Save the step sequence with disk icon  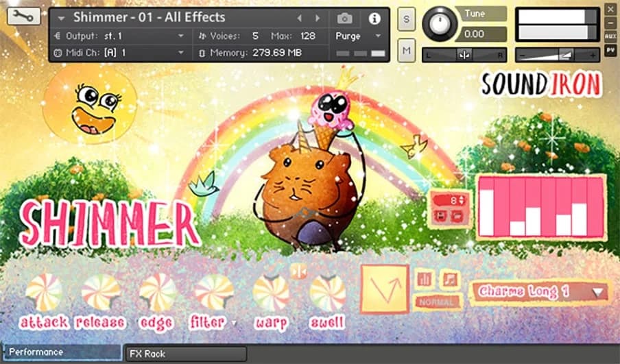coord(441,216)
